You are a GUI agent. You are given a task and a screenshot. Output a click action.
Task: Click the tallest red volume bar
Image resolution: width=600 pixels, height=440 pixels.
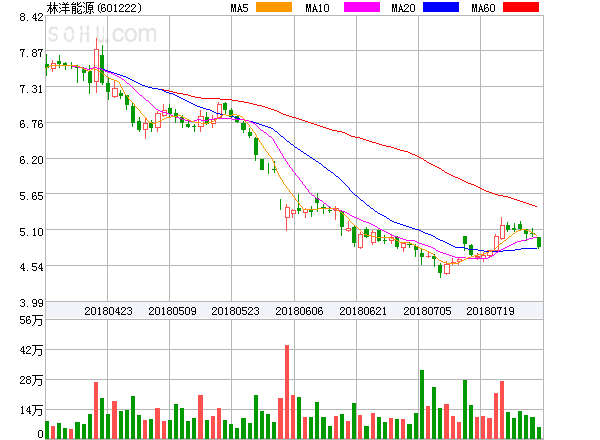[287, 392]
